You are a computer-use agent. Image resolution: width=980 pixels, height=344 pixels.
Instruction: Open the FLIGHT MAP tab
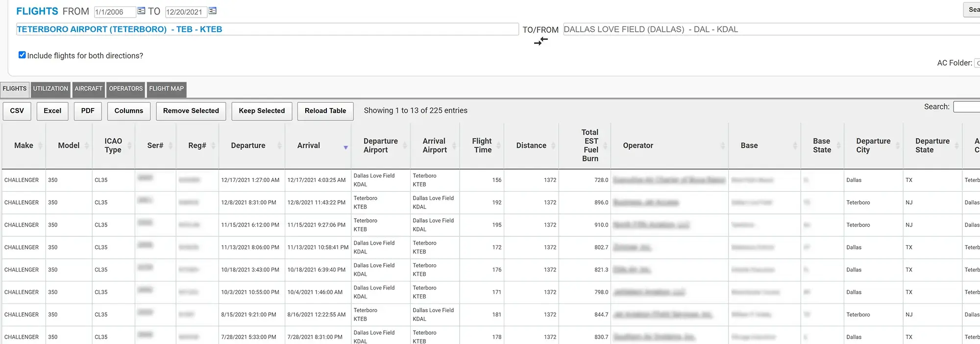tap(166, 89)
